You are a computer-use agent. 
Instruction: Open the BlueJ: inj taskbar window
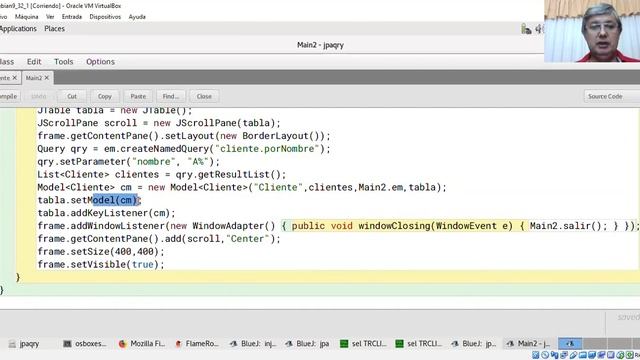(x=253, y=344)
